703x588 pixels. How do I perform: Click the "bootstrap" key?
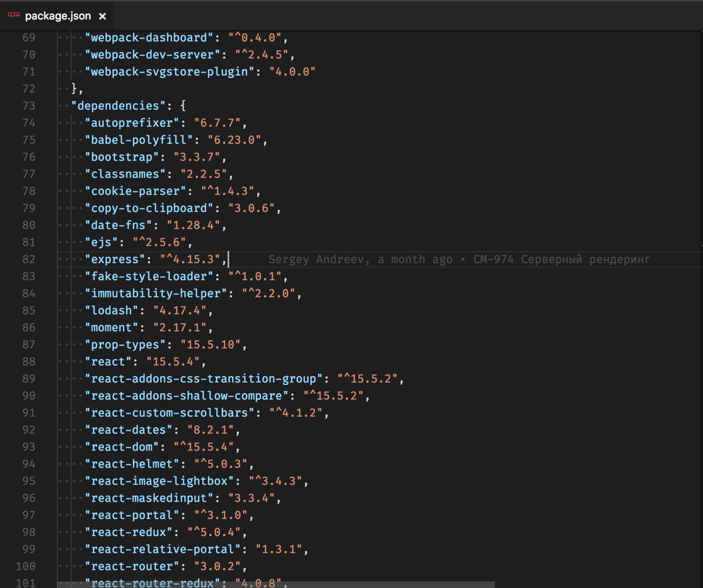point(122,157)
